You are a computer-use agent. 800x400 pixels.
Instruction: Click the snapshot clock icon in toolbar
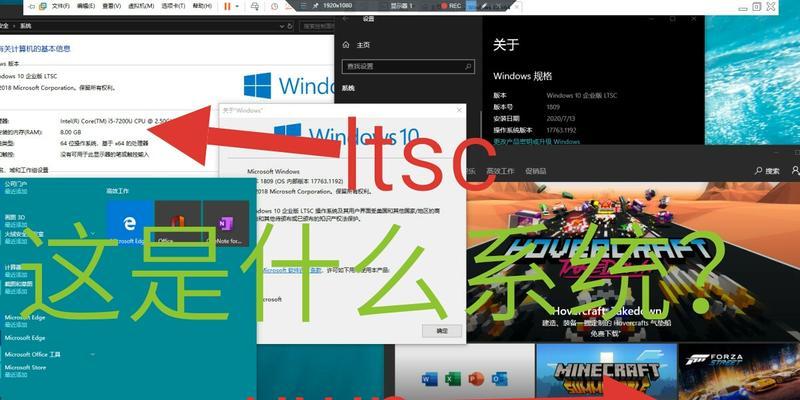pos(274,6)
